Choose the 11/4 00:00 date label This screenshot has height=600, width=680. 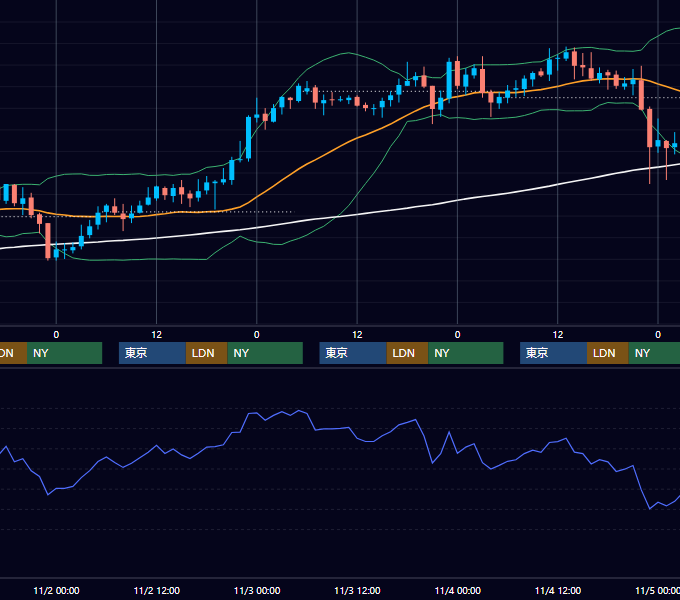click(458, 590)
